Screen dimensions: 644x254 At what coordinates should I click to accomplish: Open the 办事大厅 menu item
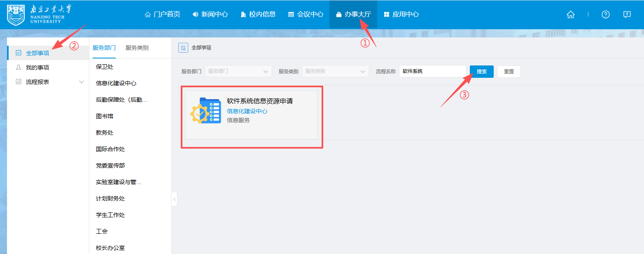(x=353, y=14)
